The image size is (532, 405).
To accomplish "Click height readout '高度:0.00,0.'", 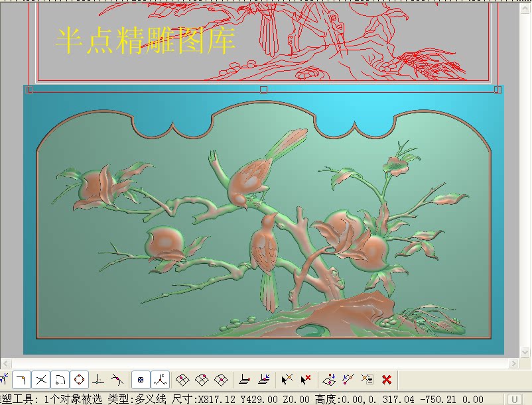I will pos(346,399).
